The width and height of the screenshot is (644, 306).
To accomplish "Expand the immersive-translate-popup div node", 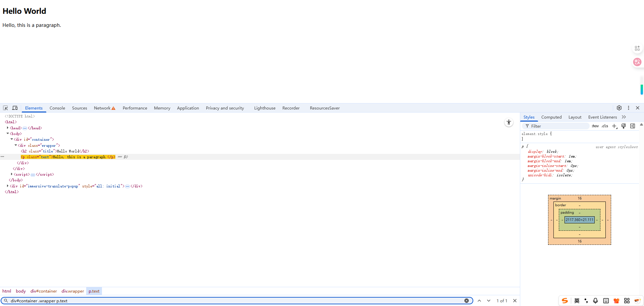I will [8, 186].
